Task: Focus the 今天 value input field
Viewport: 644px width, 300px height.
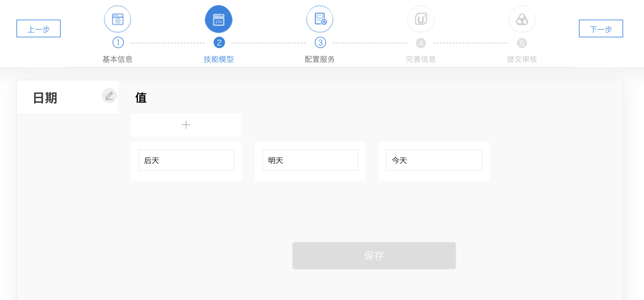Action: pyautogui.click(x=434, y=160)
